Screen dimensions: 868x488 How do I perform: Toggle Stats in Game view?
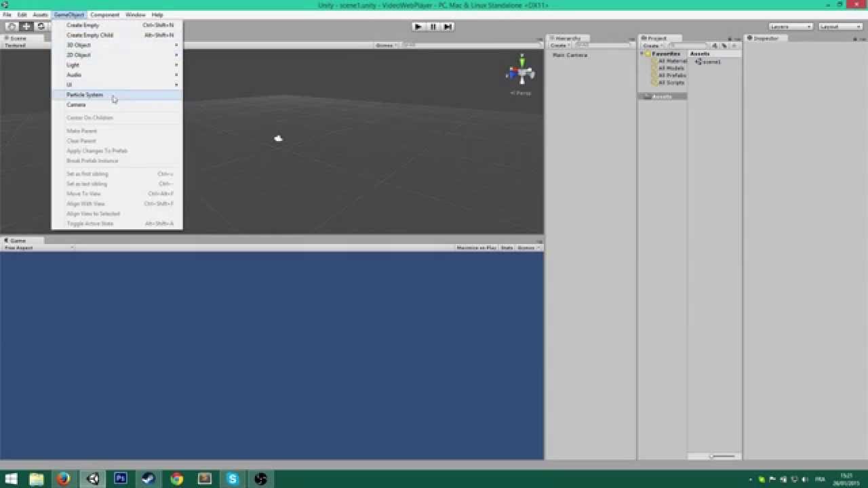point(507,248)
